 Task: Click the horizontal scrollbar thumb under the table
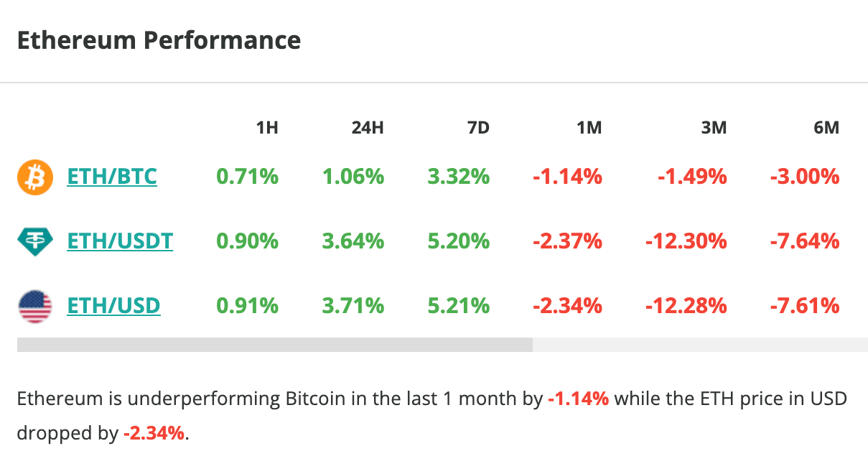click(274, 345)
